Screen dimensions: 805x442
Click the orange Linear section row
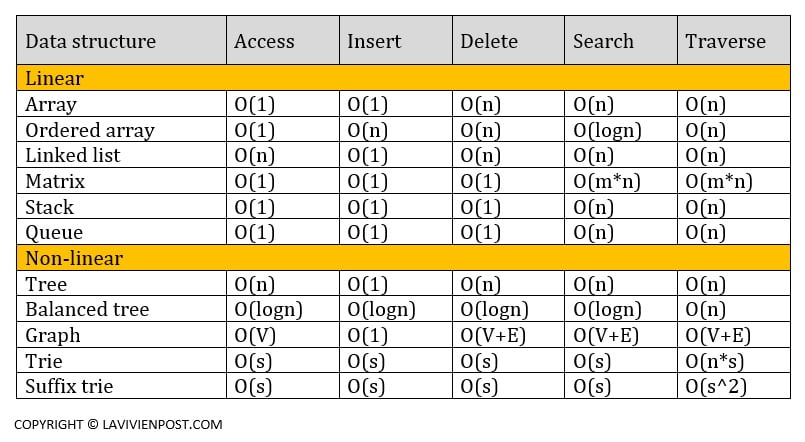tap(402, 78)
